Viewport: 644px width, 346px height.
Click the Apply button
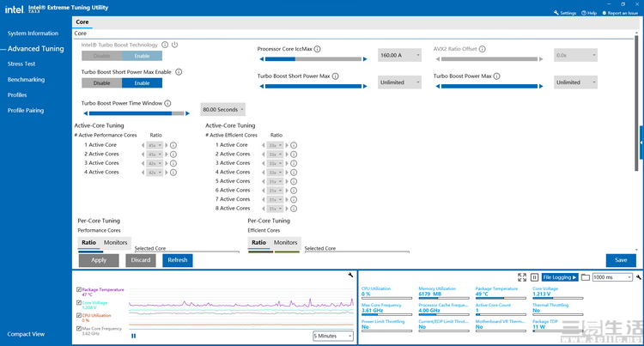99,260
